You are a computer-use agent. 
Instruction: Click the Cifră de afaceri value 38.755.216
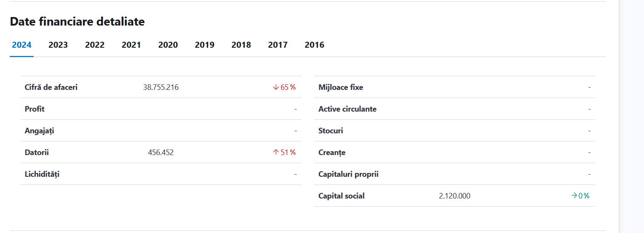[x=161, y=87]
